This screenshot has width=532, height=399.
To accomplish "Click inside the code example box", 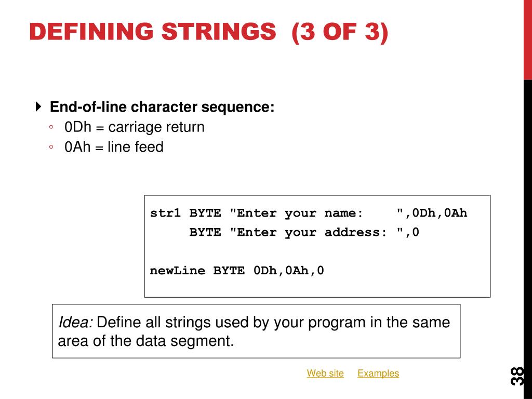I will coord(317,246).
